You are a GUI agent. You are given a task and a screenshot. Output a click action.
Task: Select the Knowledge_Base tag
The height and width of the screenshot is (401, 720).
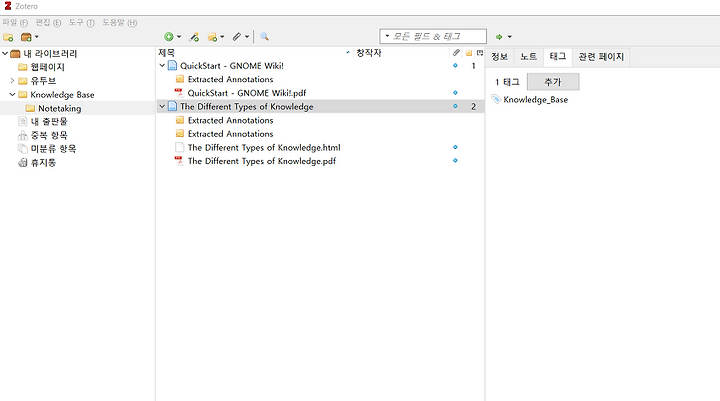(x=535, y=100)
